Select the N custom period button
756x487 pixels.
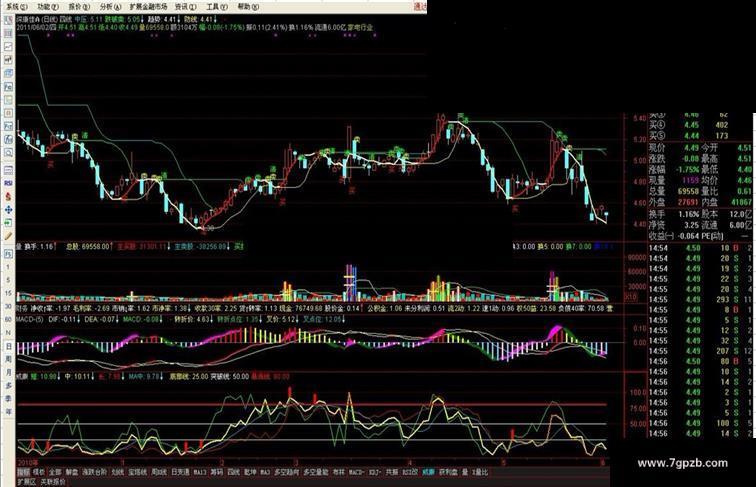(8, 333)
